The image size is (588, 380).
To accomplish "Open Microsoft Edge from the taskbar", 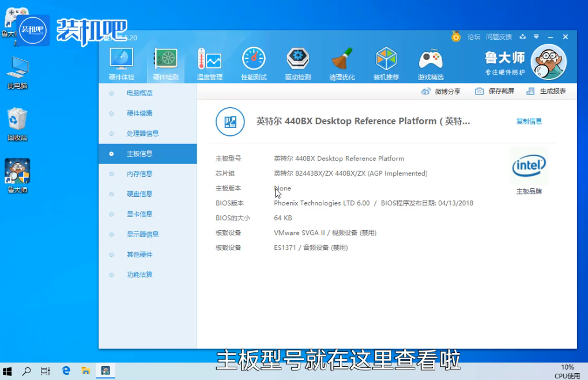I will coord(66,371).
